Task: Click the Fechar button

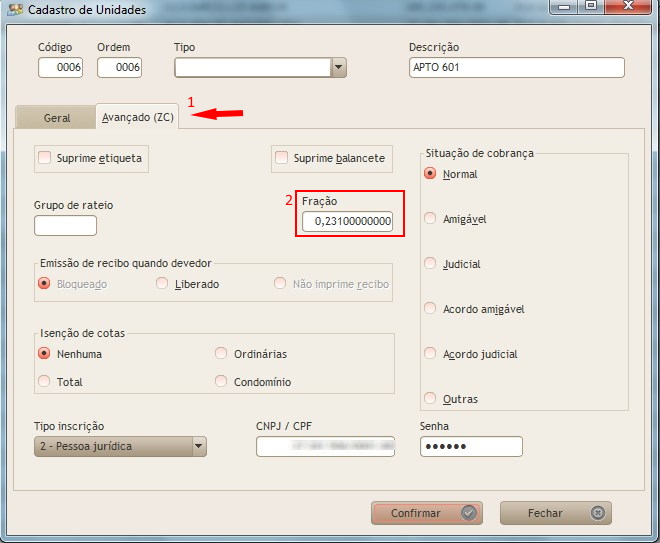Action: tap(555, 513)
